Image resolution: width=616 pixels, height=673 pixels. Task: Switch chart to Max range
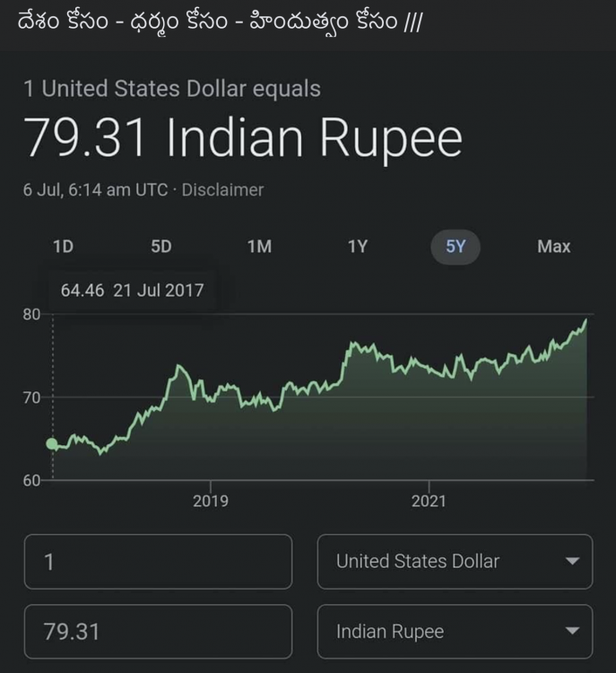point(554,247)
